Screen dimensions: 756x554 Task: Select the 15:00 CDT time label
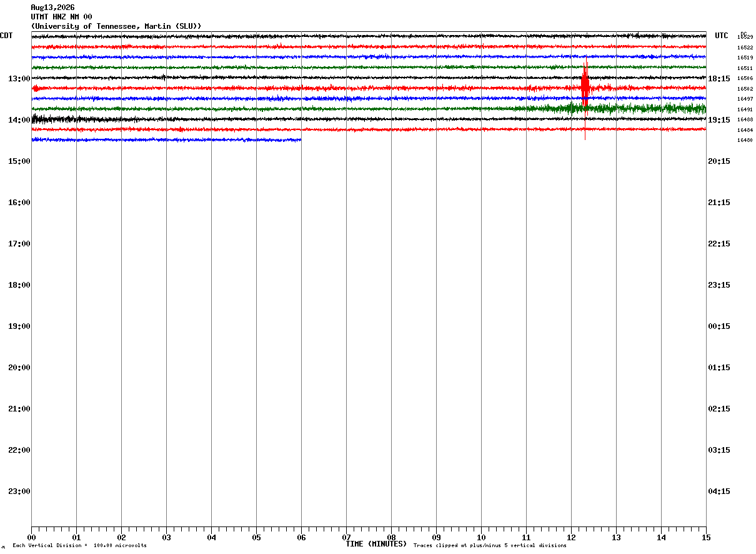(19, 161)
